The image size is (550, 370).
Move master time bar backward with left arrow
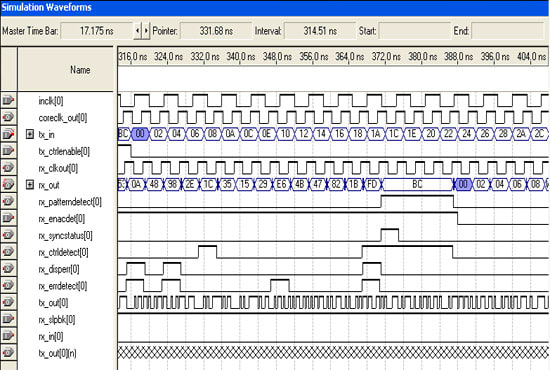coord(138,31)
